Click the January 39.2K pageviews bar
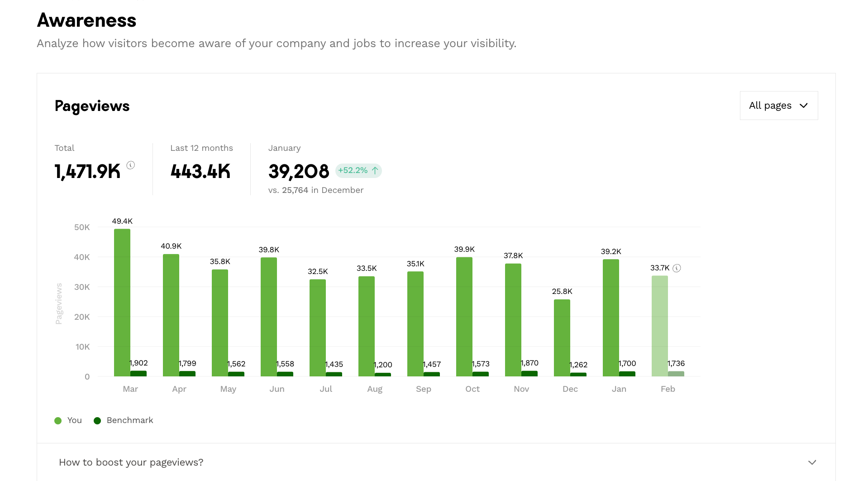Viewport: 868px width, 481px height. (611, 317)
